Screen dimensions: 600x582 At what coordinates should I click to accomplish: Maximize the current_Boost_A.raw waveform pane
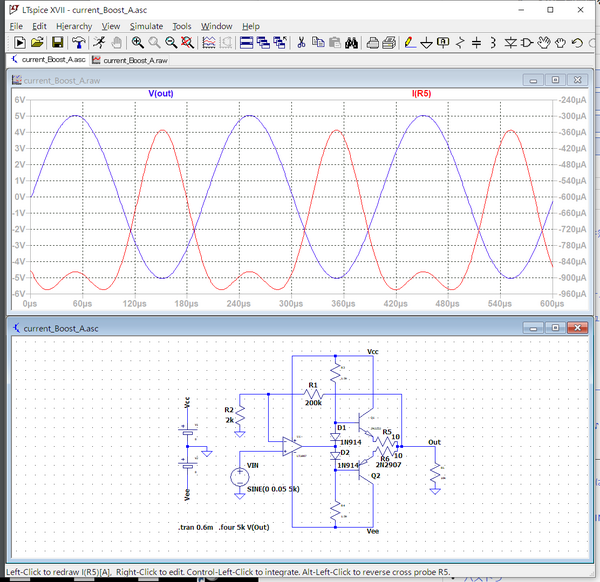(556, 78)
